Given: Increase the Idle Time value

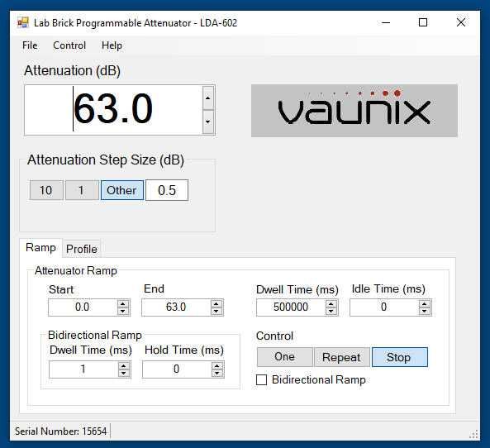Looking at the screenshot, I should (x=425, y=303).
